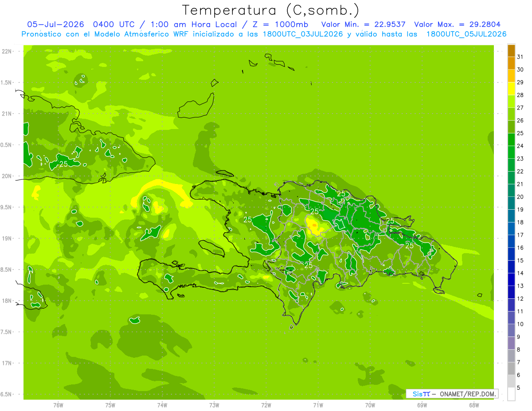Select the purple swatch between 9 and 10

(511, 330)
